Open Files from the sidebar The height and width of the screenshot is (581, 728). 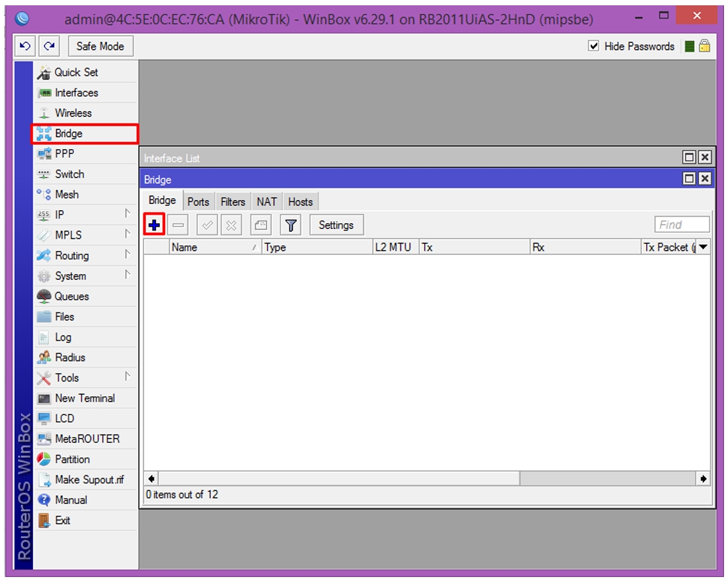click(x=87, y=316)
